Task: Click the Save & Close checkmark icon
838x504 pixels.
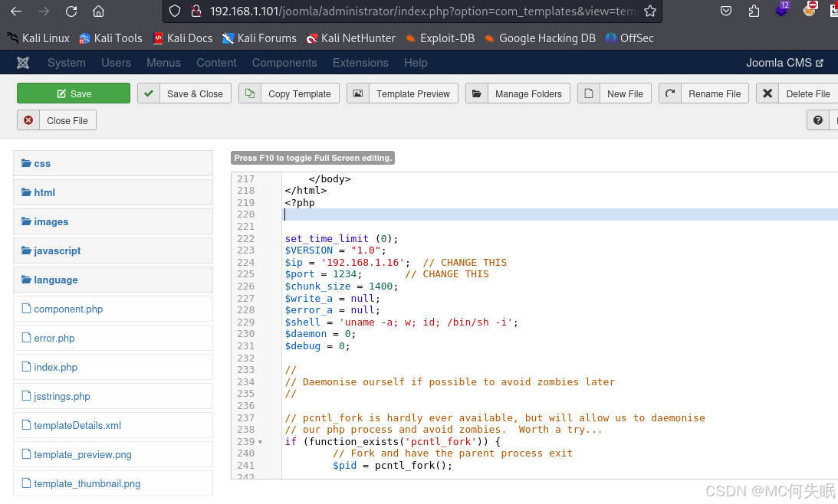Action: (x=149, y=93)
